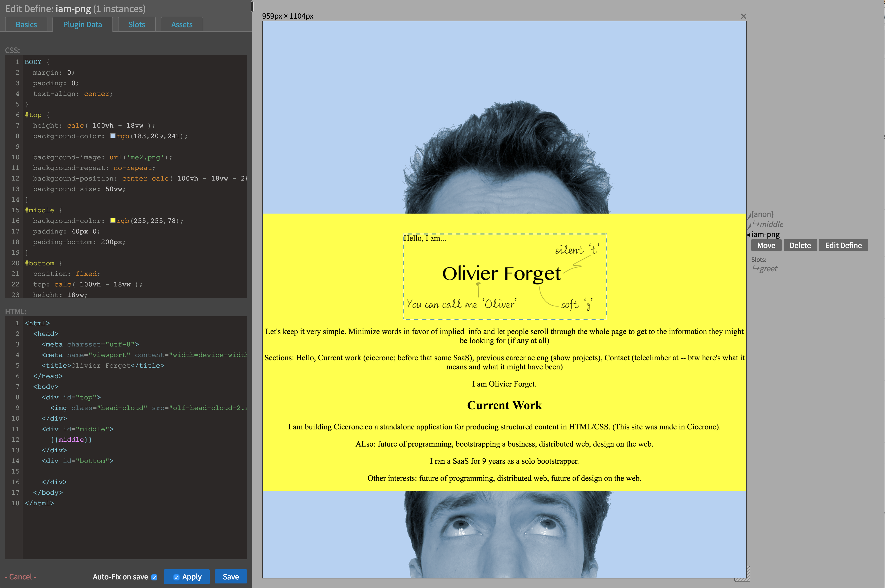Click the slanted marker beside {anon}
This screenshot has width=885, height=588.
(749, 216)
